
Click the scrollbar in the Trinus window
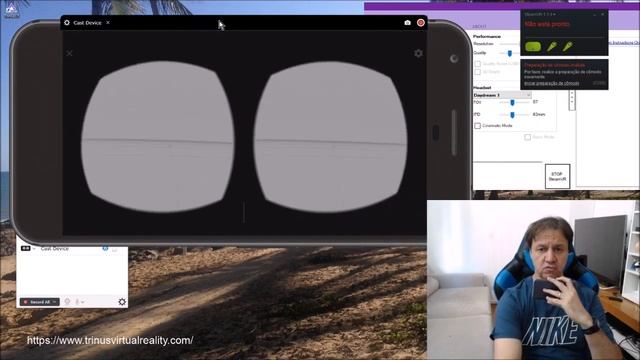click(x=572, y=100)
